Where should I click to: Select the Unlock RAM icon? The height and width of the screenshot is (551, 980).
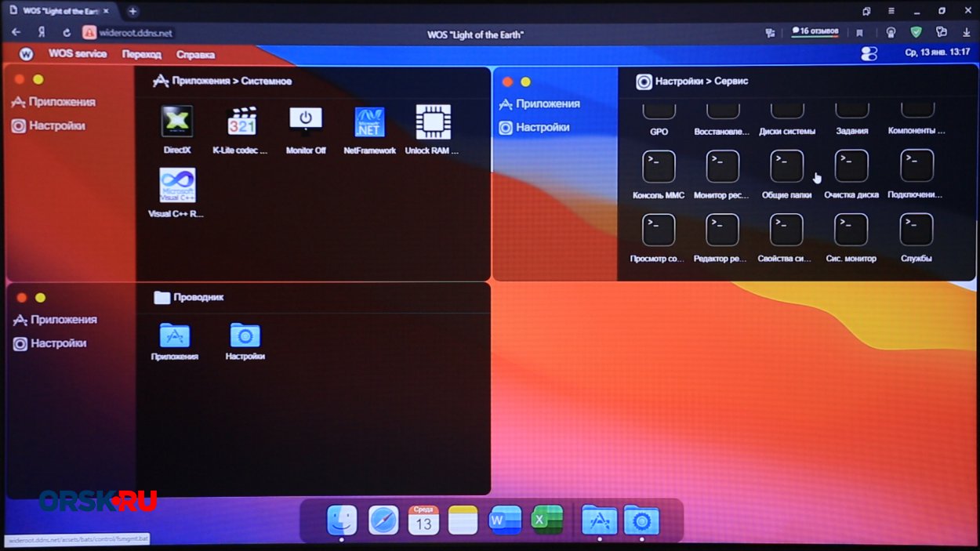(x=433, y=122)
